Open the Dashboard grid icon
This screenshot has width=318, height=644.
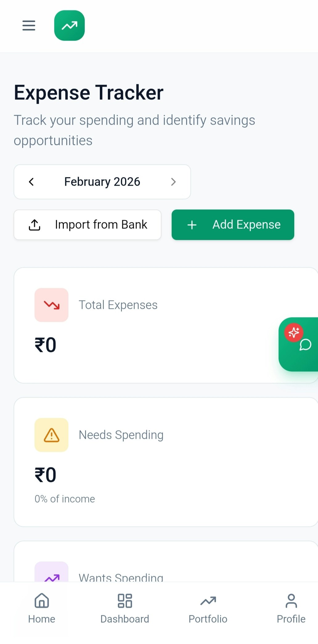tap(124, 600)
